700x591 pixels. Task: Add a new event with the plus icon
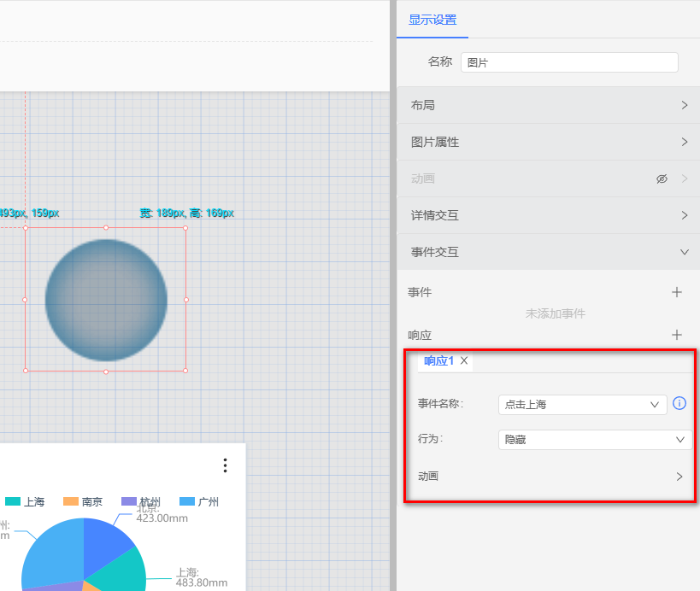pyautogui.click(x=677, y=292)
